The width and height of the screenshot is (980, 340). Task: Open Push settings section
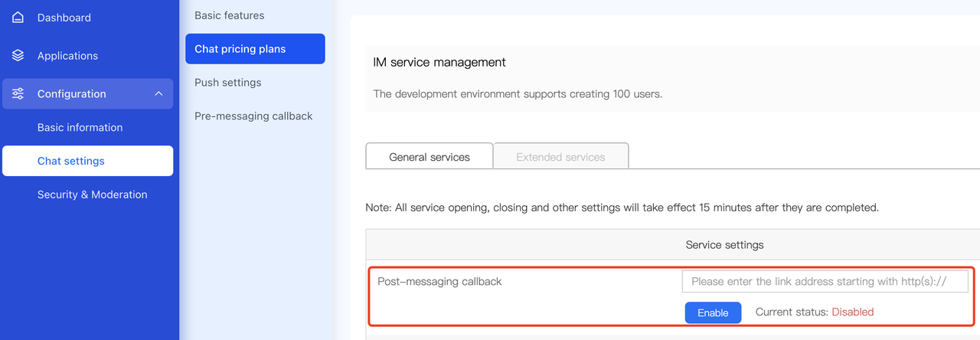pyautogui.click(x=228, y=83)
